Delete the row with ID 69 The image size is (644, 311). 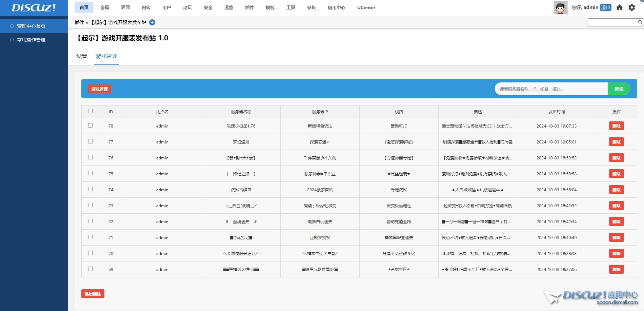pyautogui.click(x=617, y=269)
